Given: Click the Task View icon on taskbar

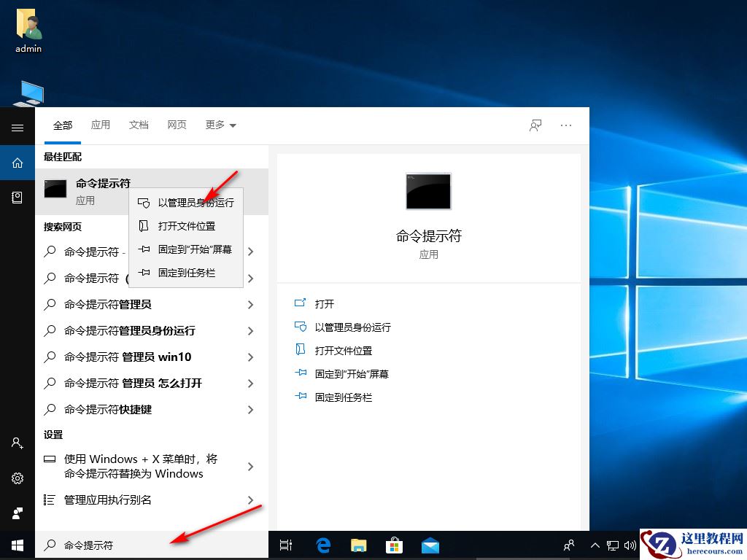Looking at the screenshot, I should point(285,545).
